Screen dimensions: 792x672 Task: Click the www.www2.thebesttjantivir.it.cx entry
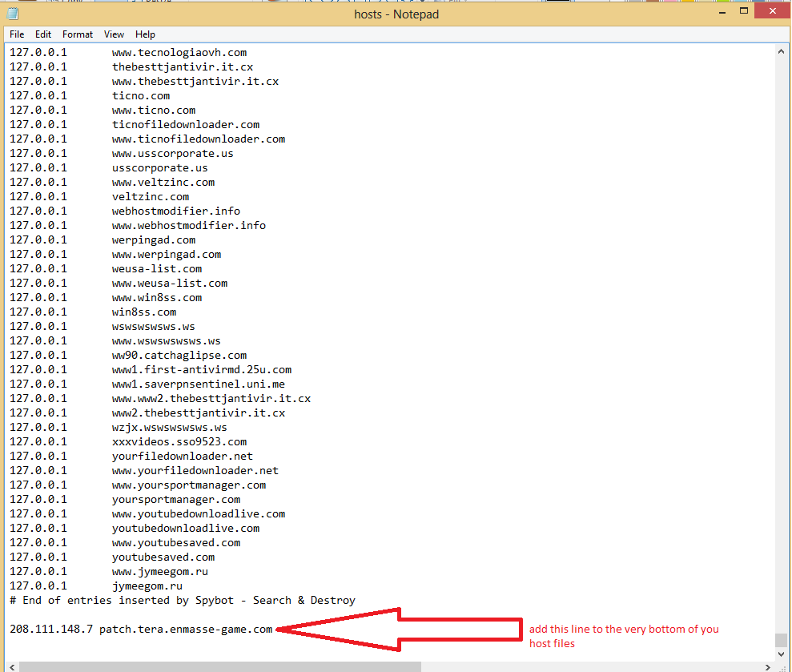point(211,399)
